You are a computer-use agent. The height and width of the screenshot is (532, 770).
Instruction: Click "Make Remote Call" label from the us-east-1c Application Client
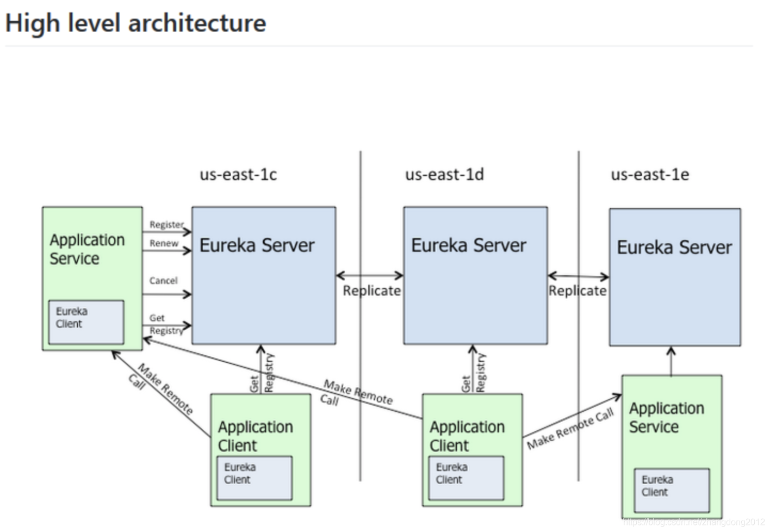[161, 389]
